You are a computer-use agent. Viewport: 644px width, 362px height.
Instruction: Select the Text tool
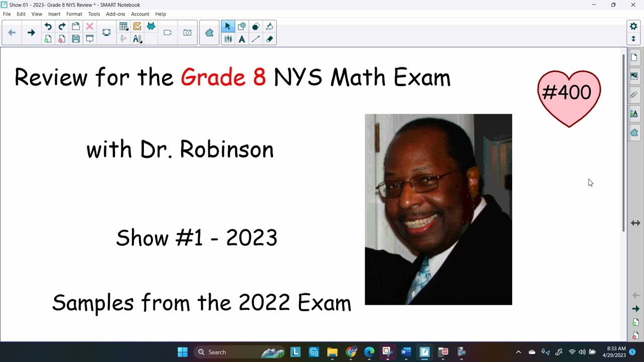coord(242,39)
